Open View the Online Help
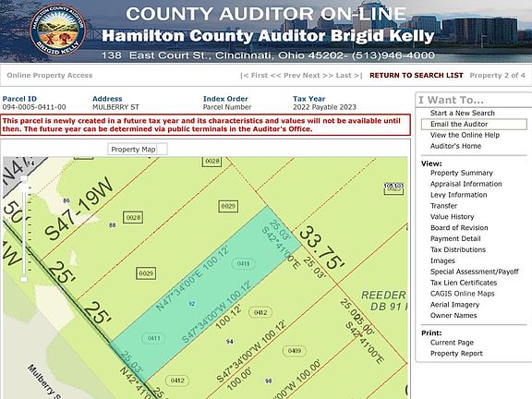532x399 pixels. click(465, 135)
